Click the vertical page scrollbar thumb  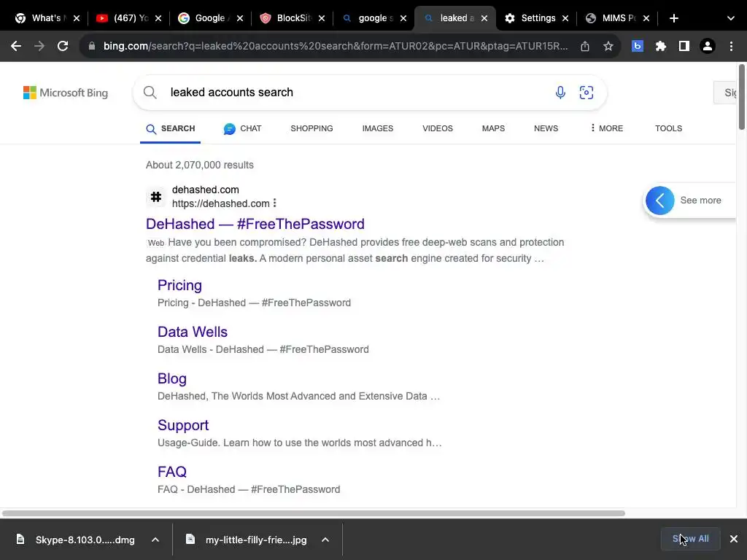pos(741,97)
